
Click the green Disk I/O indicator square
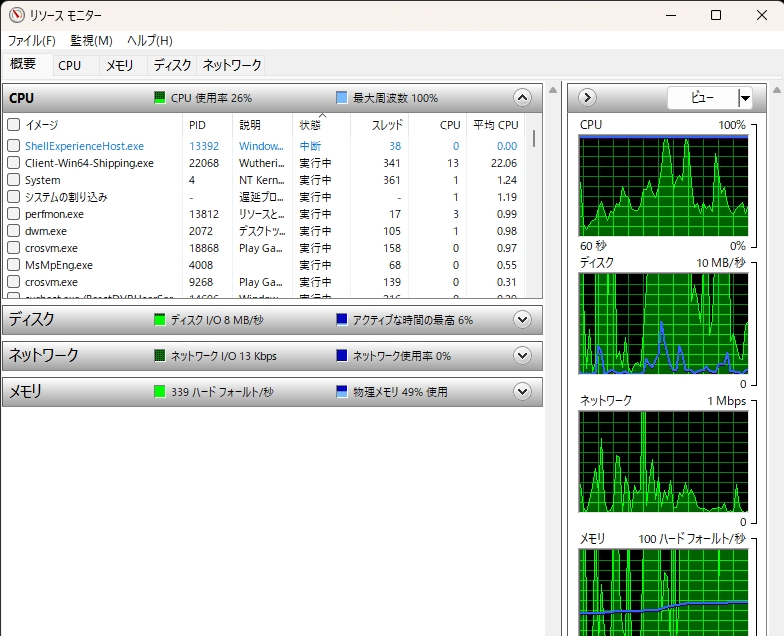[160, 320]
